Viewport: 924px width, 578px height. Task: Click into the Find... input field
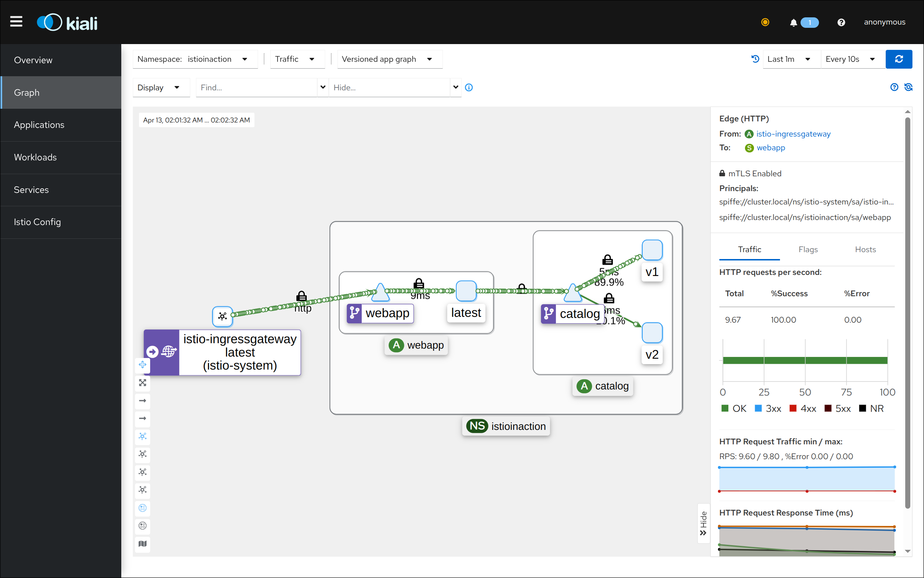257,87
